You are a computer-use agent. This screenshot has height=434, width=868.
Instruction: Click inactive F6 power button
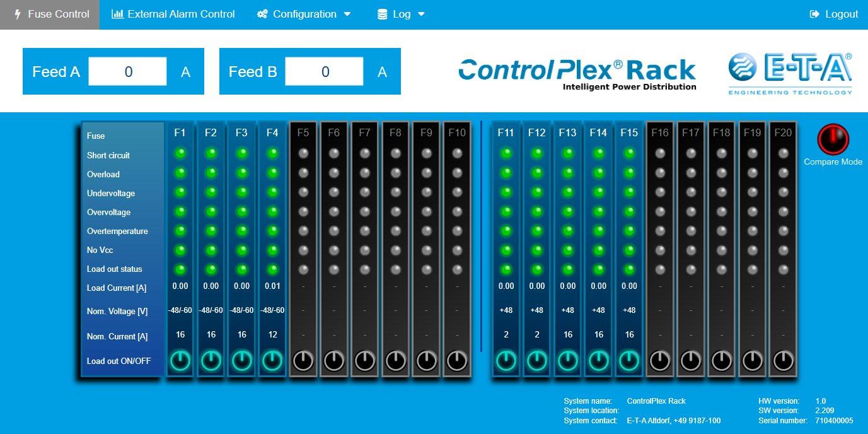(x=334, y=360)
